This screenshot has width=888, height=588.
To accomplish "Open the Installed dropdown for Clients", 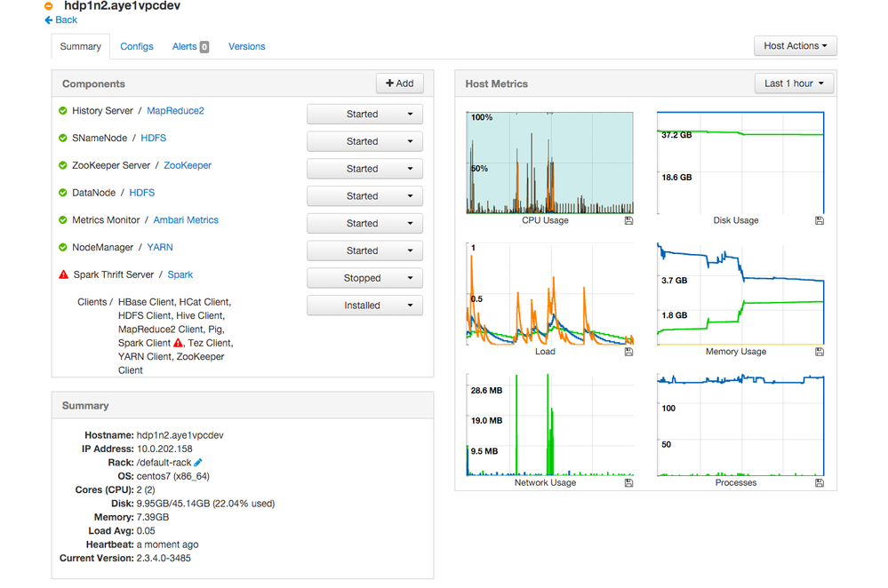I will 364,305.
